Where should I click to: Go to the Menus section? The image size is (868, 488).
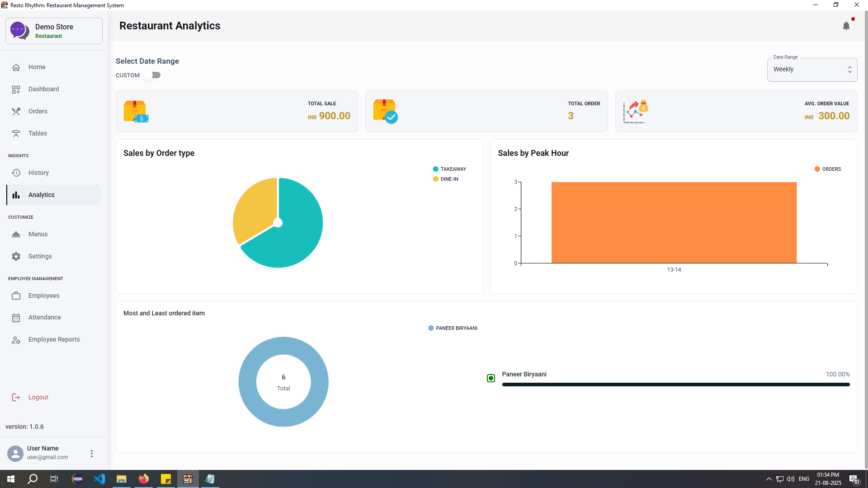[x=38, y=234]
